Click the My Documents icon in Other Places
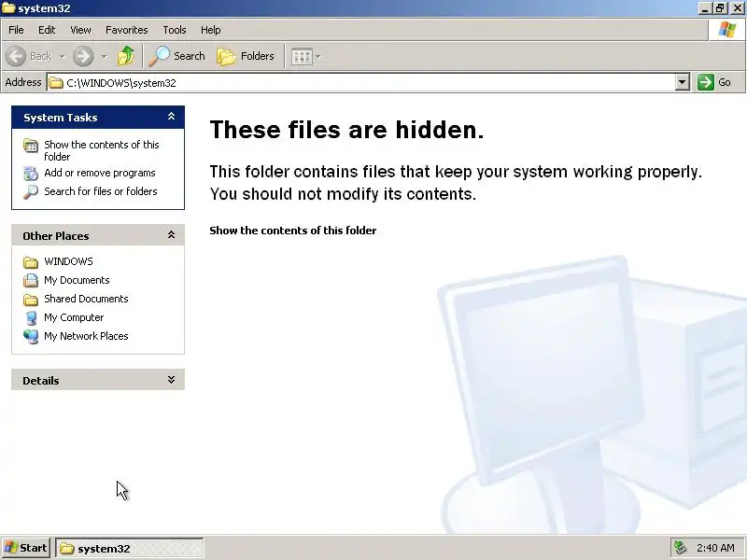This screenshot has width=747, height=560. 31,280
